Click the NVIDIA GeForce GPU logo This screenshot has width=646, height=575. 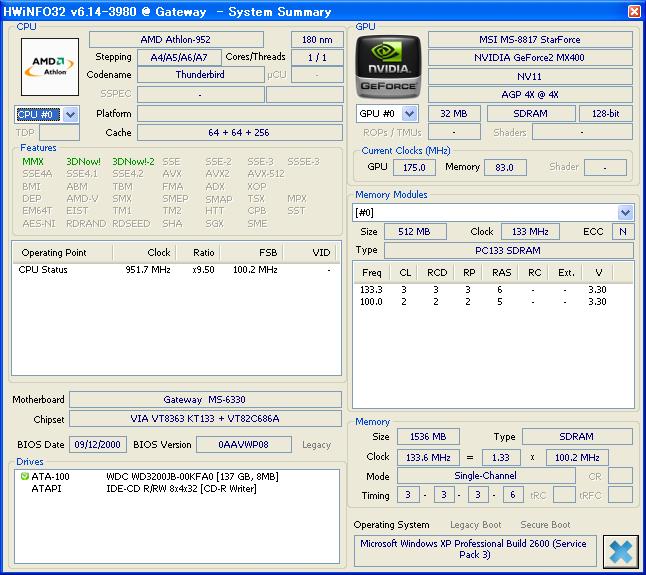pyautogui.click(x=388, y=67)
